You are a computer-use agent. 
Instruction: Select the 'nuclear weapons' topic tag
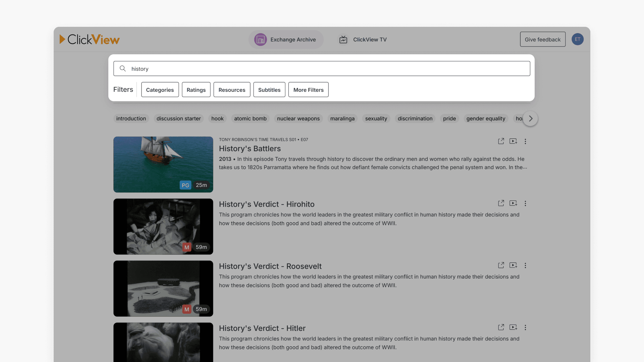tap(298, 118)
